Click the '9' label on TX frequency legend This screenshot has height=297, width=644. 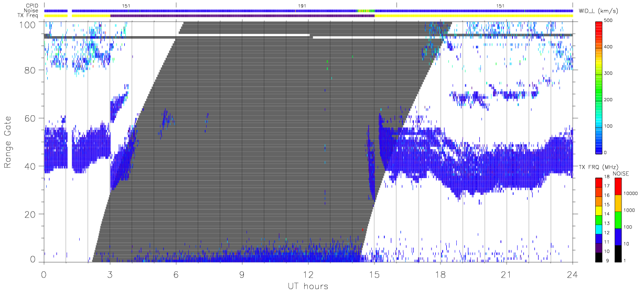(607, 261)
